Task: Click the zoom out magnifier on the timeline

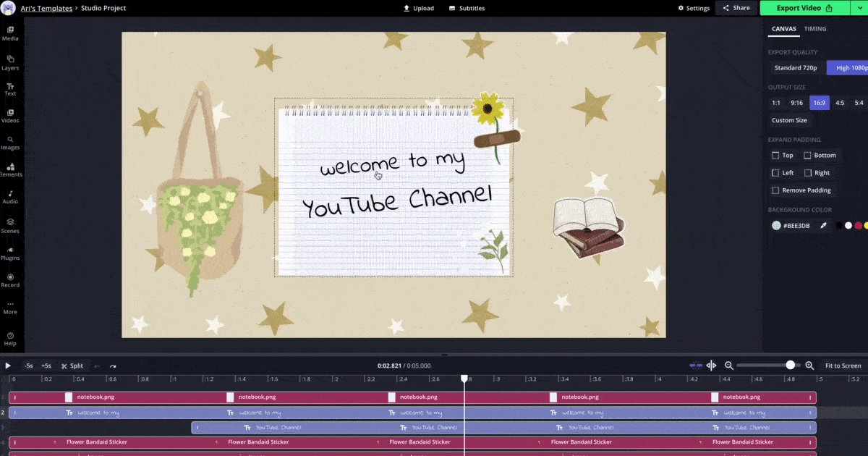Action: click(x=729, y=366)
